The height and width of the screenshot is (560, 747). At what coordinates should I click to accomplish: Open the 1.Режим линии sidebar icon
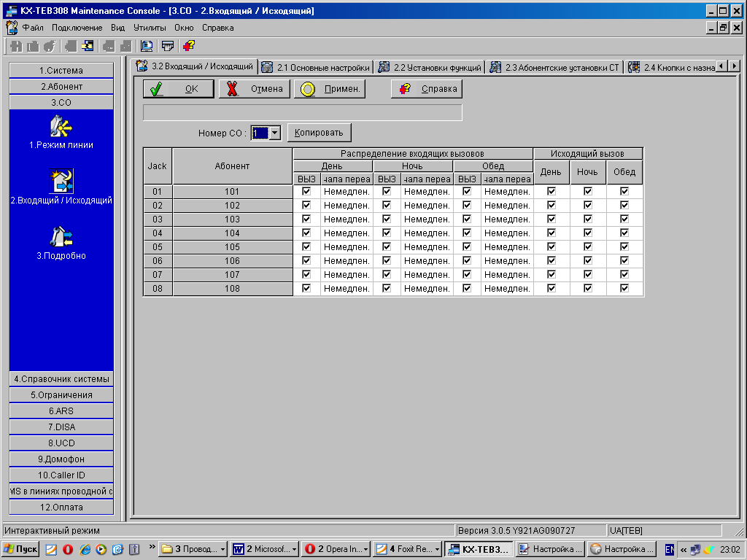click(x=61, y=133)
